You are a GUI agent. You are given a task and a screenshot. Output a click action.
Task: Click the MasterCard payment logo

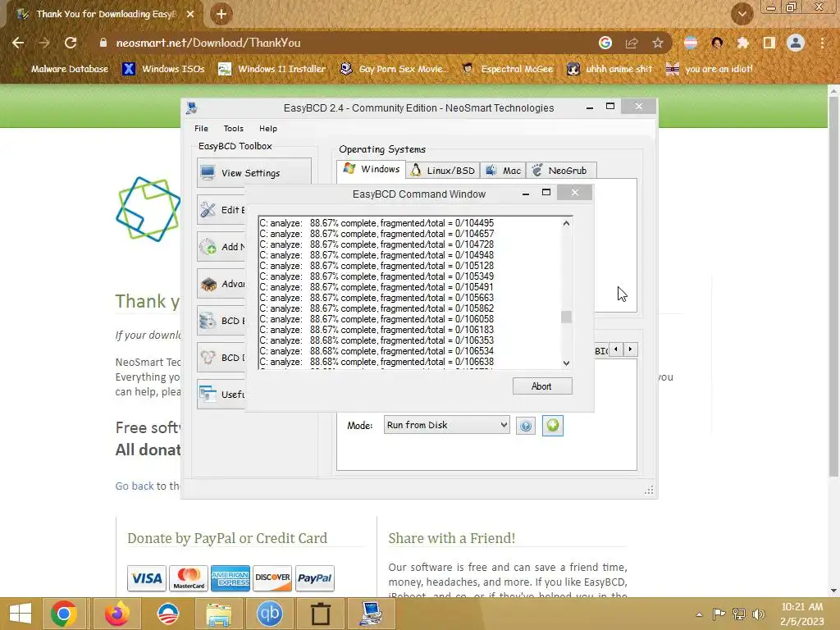point(189,578)
